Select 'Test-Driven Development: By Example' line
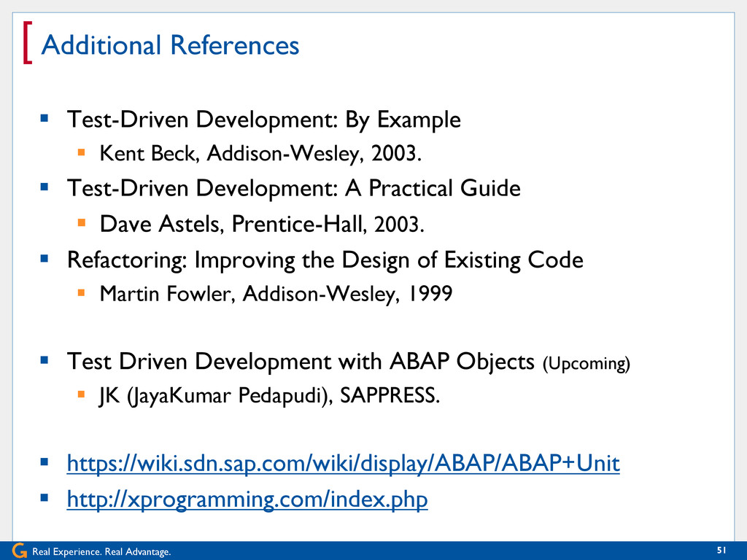Screen dimensions: 747x560 coord(264,120)
